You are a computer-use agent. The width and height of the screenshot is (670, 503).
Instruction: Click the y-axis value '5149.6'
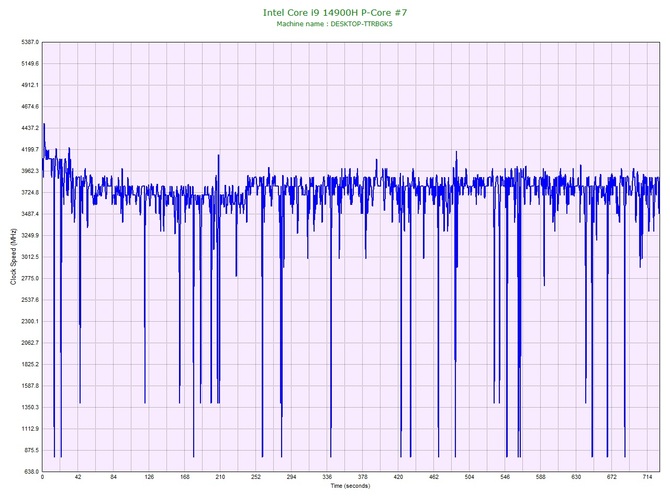coord(30,64)
